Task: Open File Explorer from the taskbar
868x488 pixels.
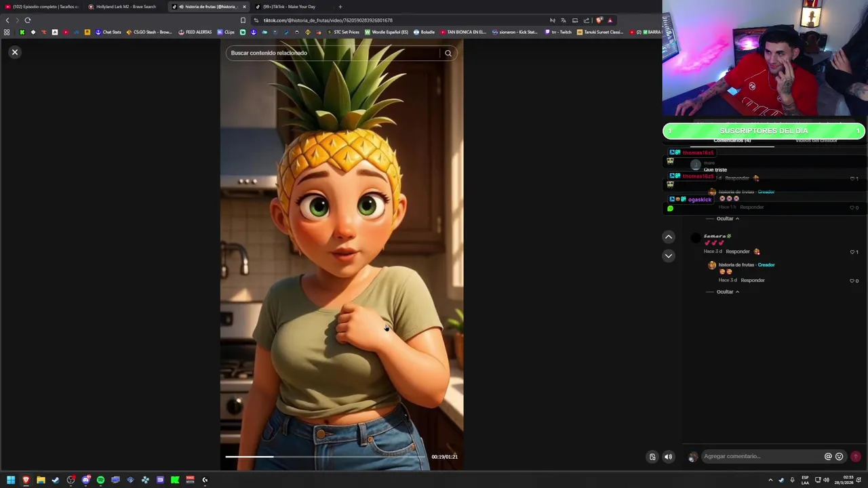Action: [41, 480]
